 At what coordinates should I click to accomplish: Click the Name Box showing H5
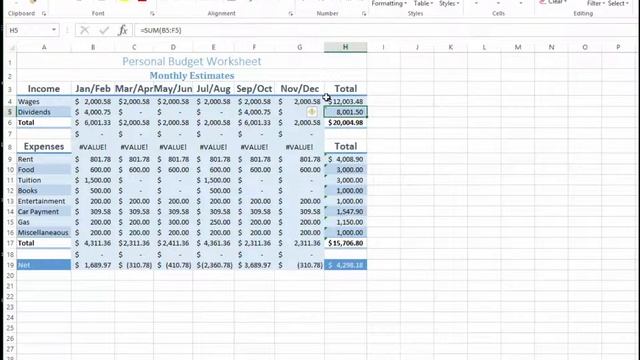point(28,30)
